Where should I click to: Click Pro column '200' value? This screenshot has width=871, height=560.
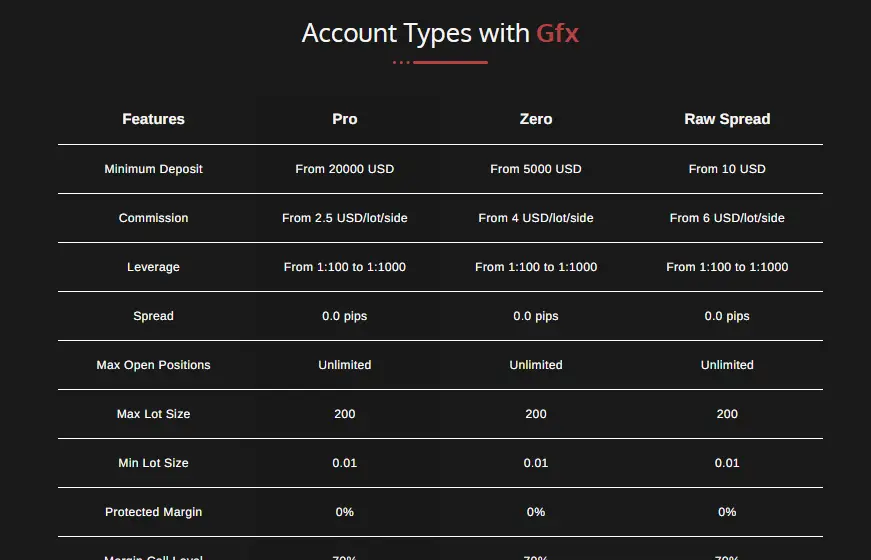[344, 414]
